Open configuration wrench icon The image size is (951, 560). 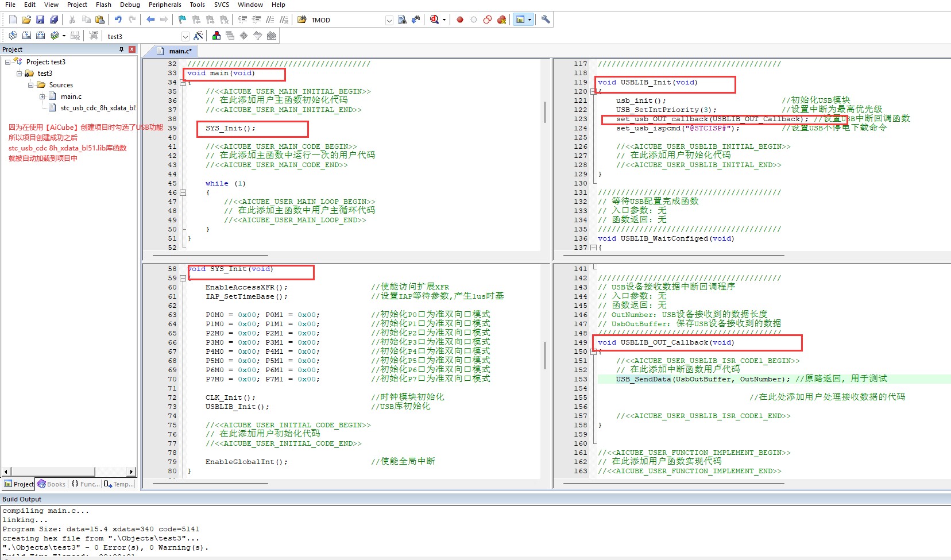(546, 20)
